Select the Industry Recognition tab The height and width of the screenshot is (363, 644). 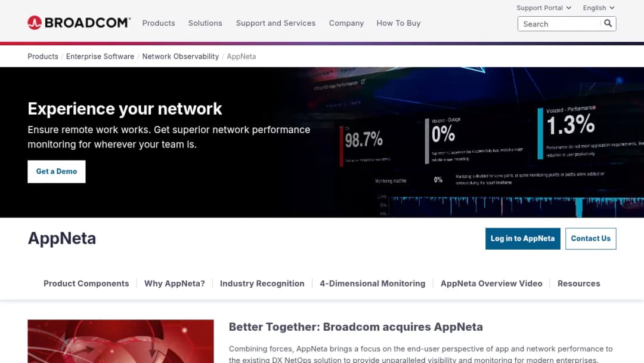(262, 283)
